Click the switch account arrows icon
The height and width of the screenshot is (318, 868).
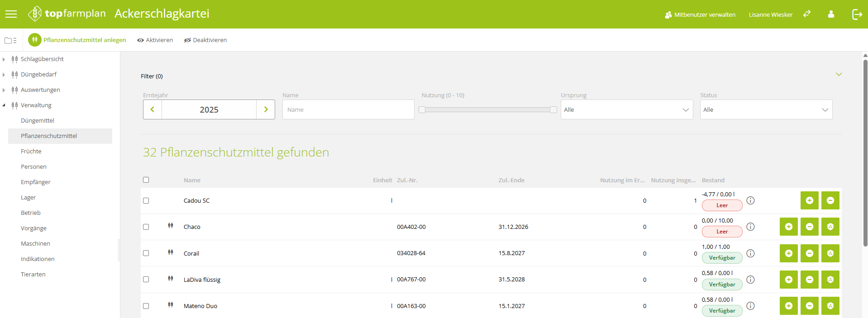pos(807,14)
